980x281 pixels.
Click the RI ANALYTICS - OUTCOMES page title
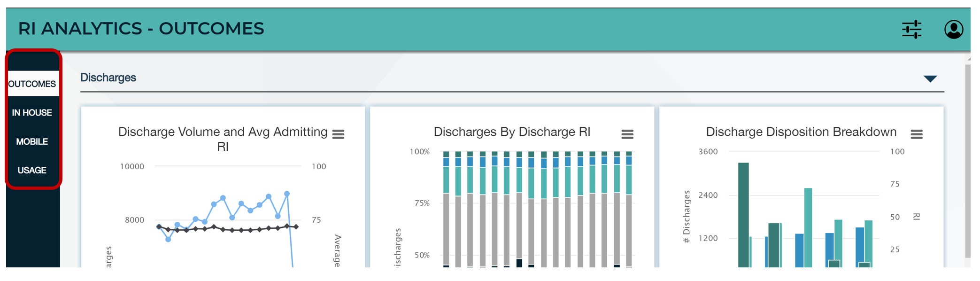coord(141,29)
